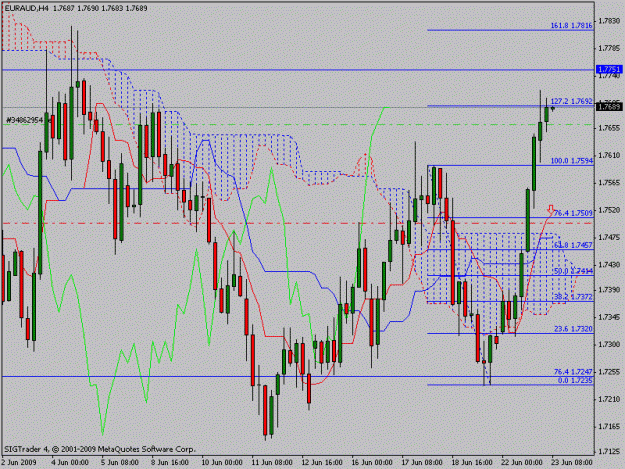Click the 2 Jun 2009 date label
This screenshot has height=469, width=625.
[19, 462]
